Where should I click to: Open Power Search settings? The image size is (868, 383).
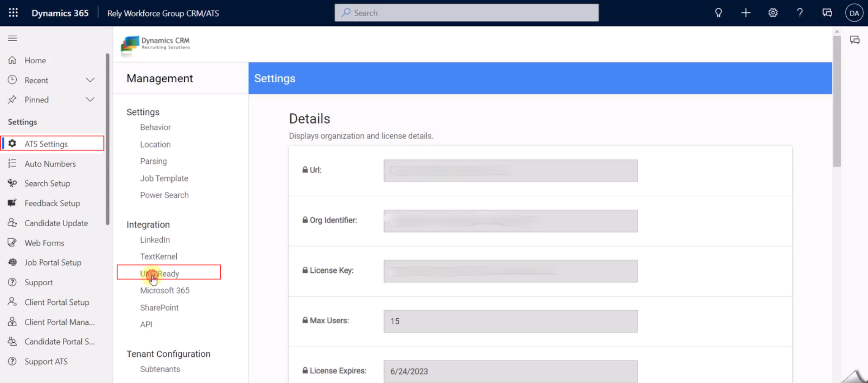coord(165,195)
